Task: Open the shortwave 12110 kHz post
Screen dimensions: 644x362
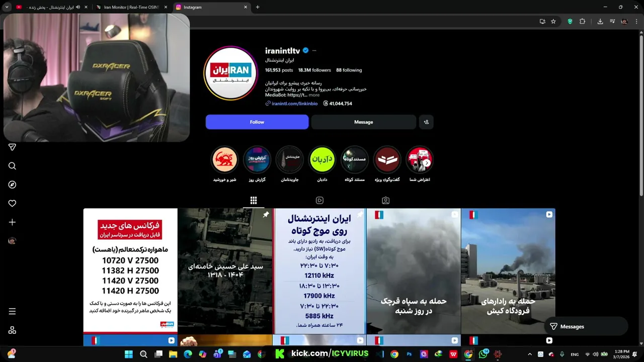Action: pyautogui.click(x=319, y=271)
